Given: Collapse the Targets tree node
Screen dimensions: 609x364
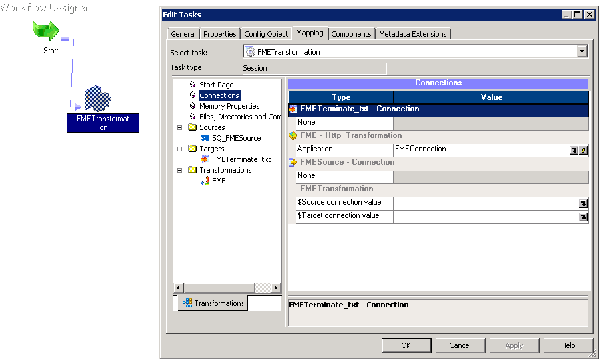Looking at the screenshot, I should [180, 149].
